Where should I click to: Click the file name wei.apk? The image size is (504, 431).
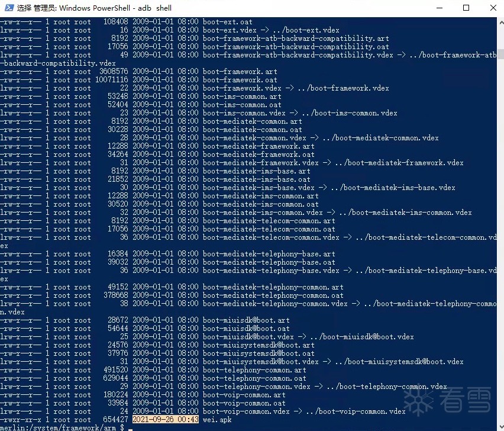[x=217, y=420]
